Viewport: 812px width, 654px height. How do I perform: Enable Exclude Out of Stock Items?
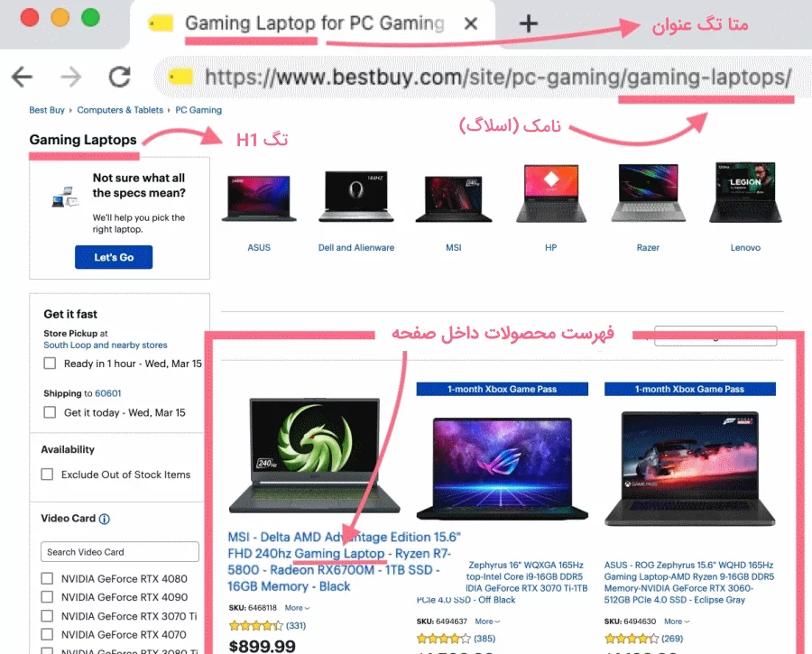47,474
